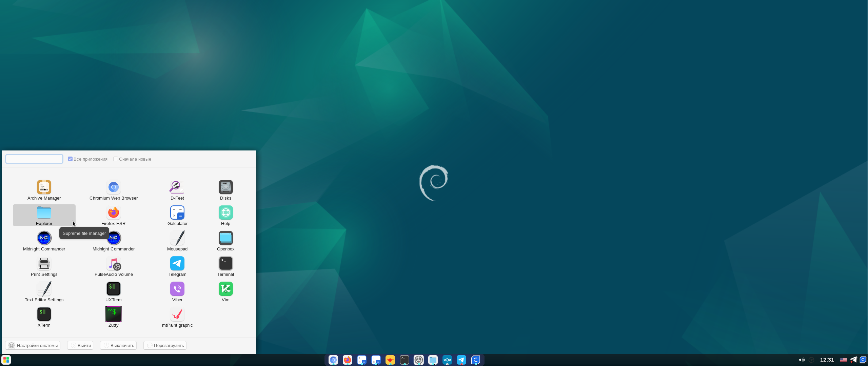Launch the Zutty terminal

(113, 314)
